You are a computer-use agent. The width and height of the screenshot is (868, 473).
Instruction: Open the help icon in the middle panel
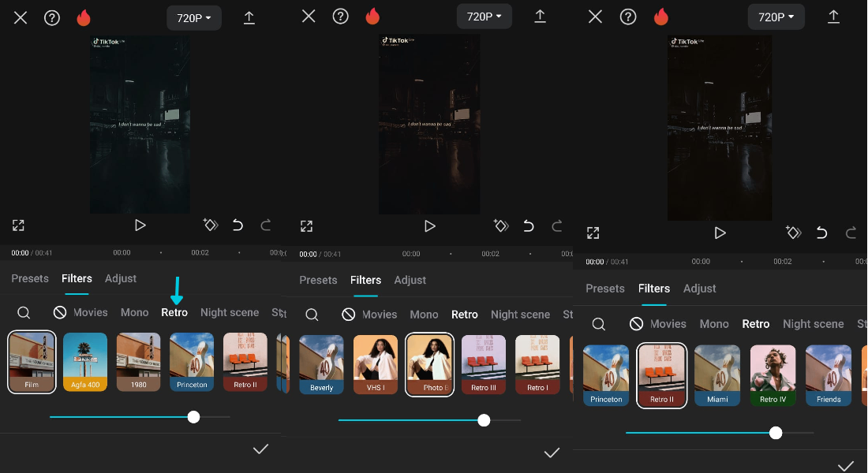[x=341, y=17]
